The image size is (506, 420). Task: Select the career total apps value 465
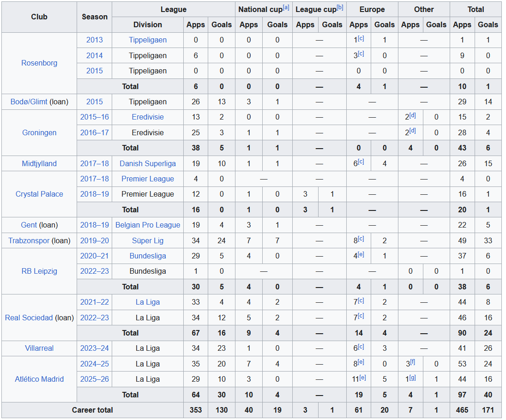pos(462,410)
